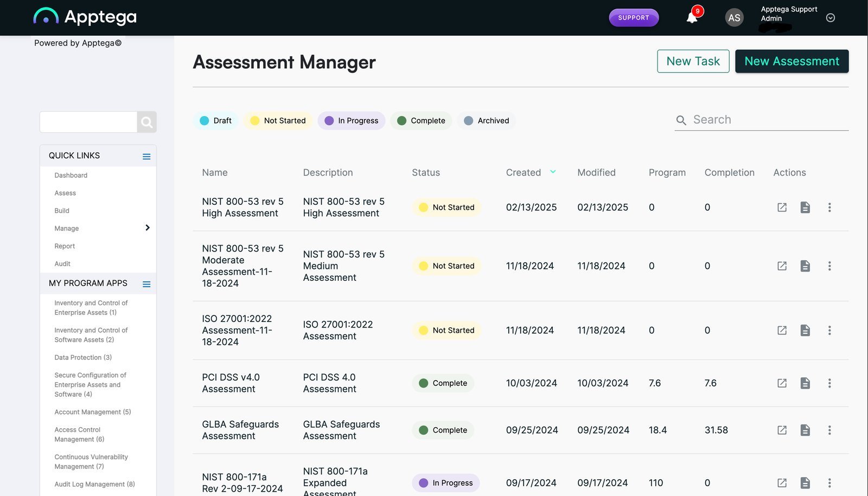Sort table by Name column header
This screenshot has height=496, width=868.
click(x=215, y=172)
